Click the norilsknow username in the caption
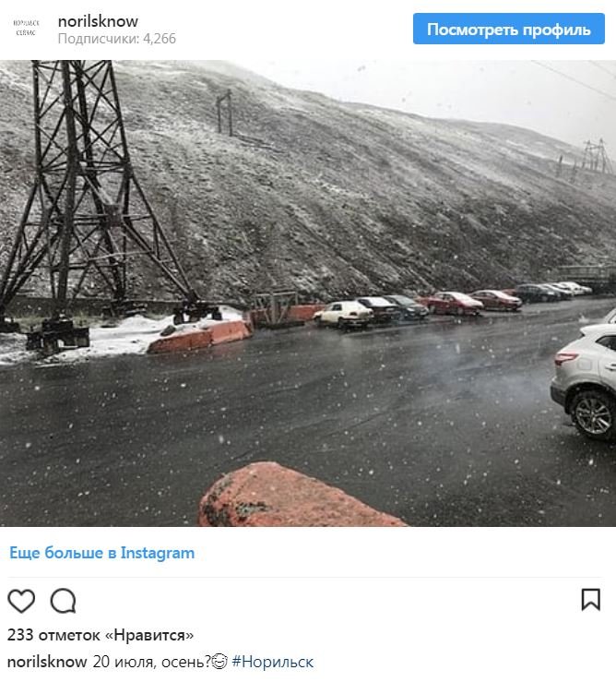The height and width of the screenshot is (682, 616). pos(47,662)
